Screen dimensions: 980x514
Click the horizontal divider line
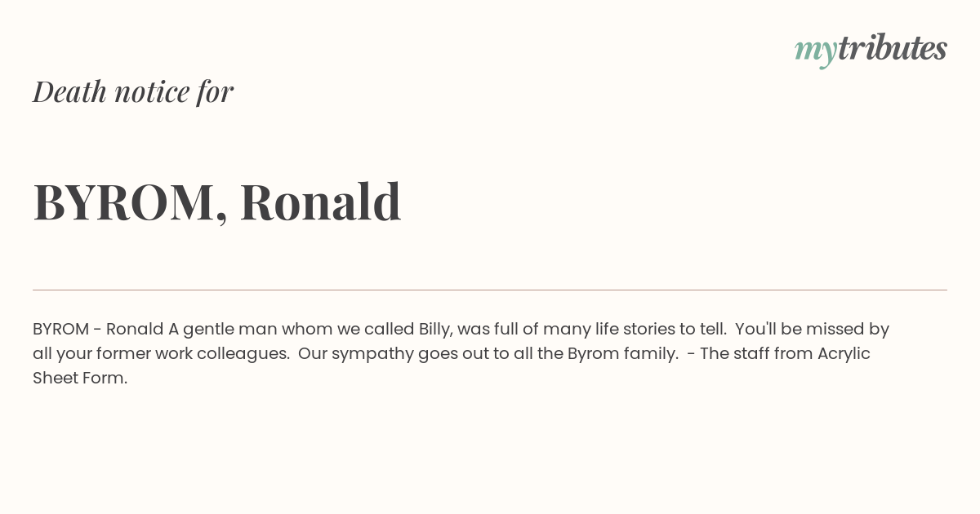pyautogui.click(x=490, y=290)
